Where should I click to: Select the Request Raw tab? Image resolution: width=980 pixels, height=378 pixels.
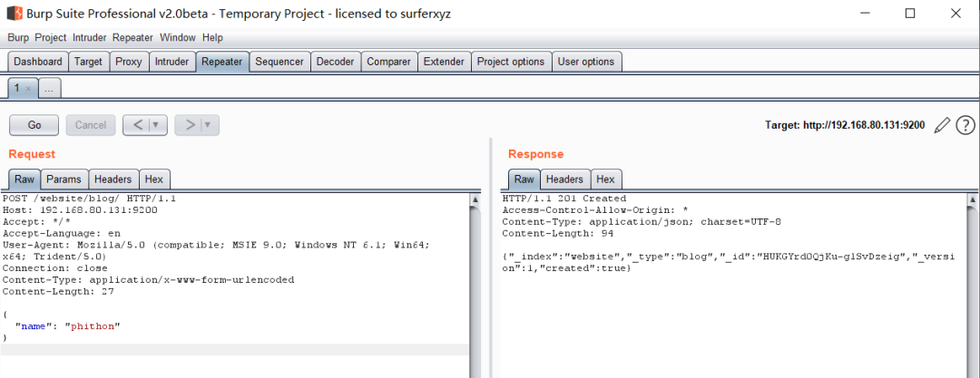point(25,179)
